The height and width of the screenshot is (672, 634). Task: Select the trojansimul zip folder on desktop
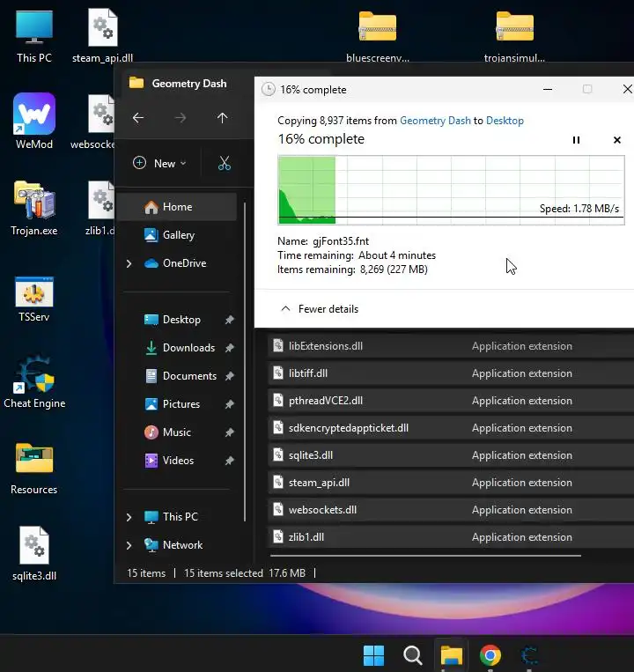click(x=514, y=36)
